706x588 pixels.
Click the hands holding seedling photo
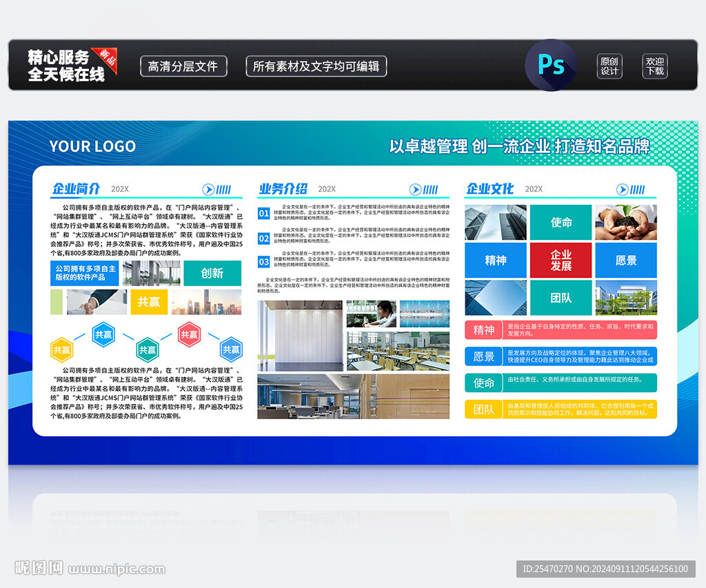point(625,222)
